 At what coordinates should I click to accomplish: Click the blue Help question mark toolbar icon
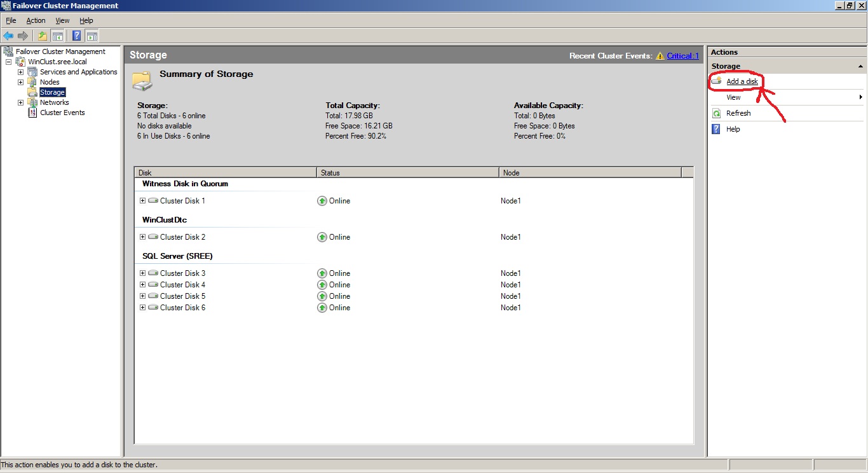click(x=77, y=36)
